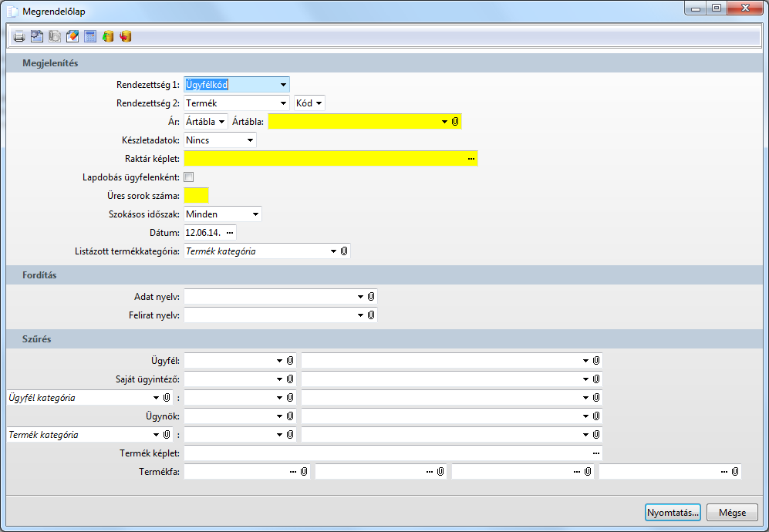
Task: Click the printer icon in the toolbar
Action: 19,36
